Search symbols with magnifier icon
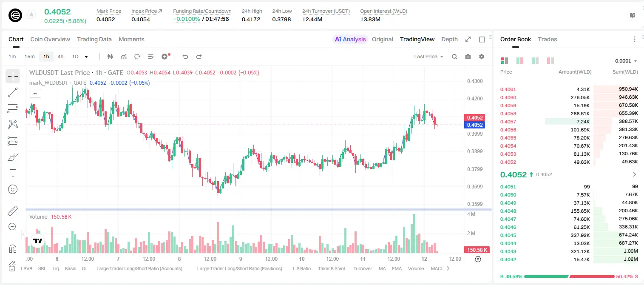This screenshot has width=644, height=285. tap(454, 57)
